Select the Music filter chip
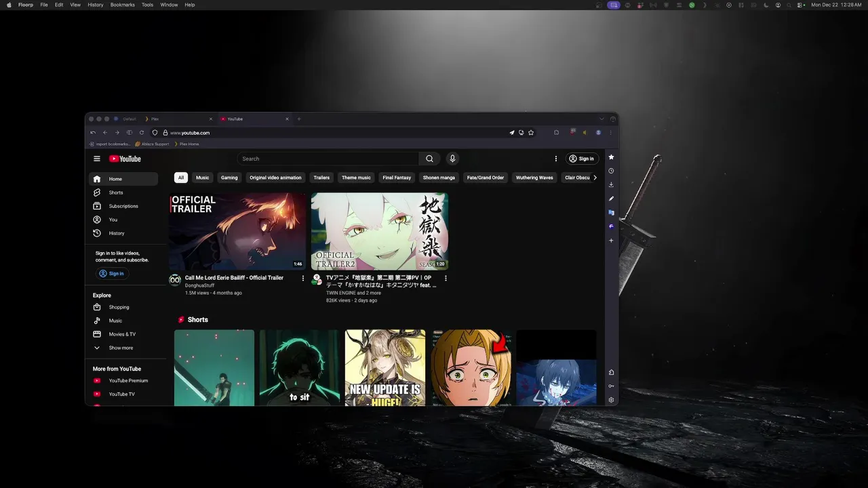This screenshot has width=868, height=488. pyautogui.click(x=203, y=178)
